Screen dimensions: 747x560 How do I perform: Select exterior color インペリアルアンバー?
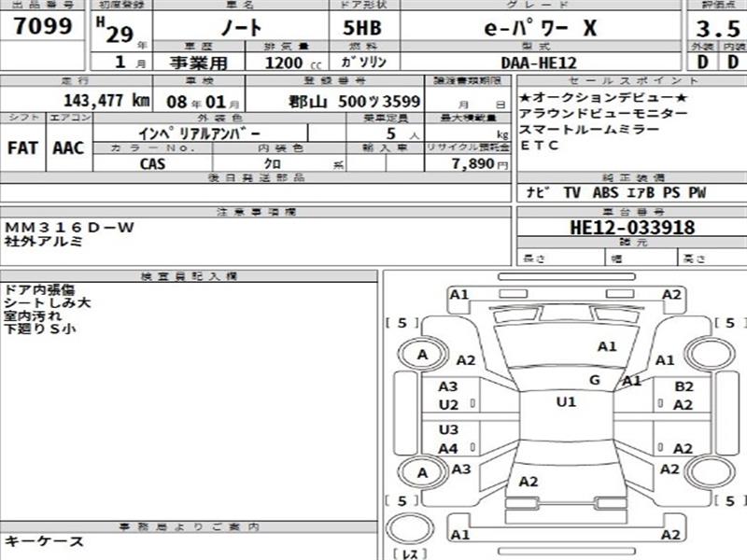(200, 133)
